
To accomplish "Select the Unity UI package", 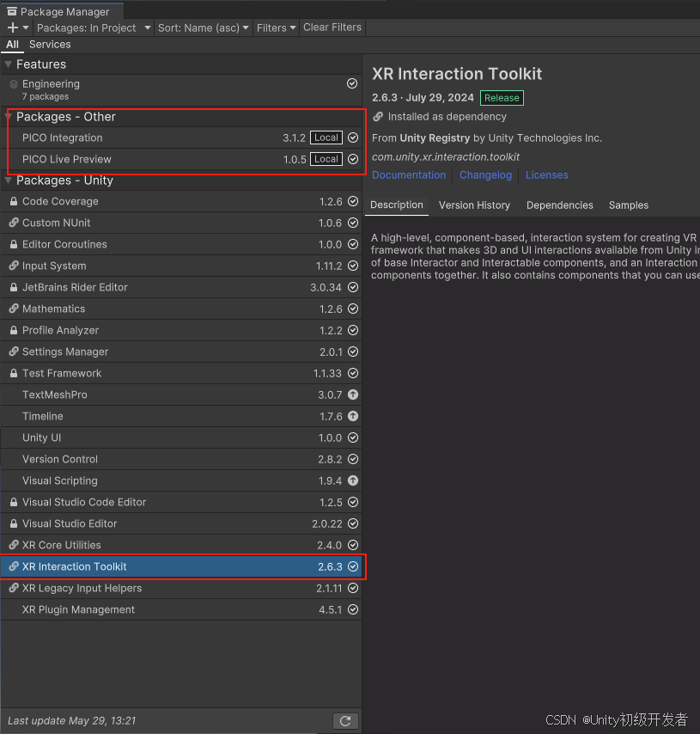I will click(181, 437).
